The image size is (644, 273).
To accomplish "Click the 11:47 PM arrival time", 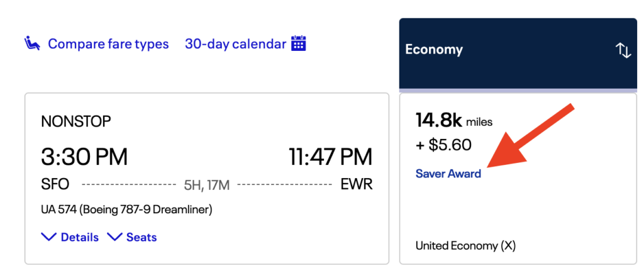I will pos(330,157).
